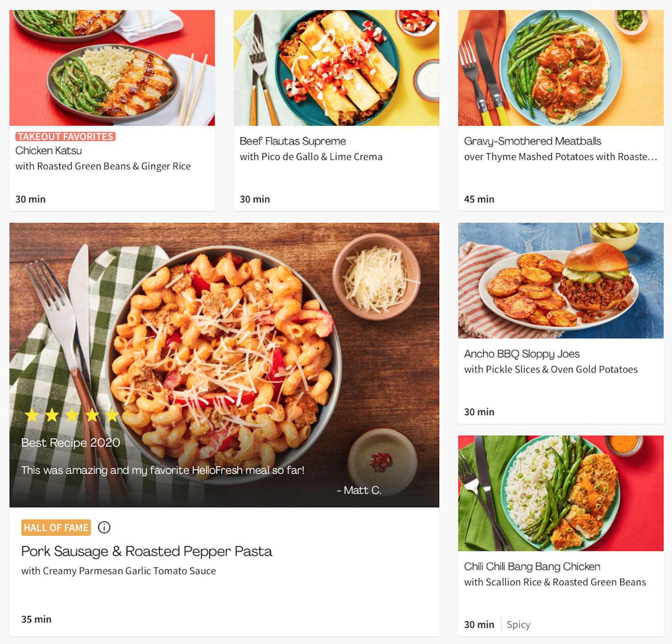Click the Spicy tag on chicken card

pyautogui.click(x=518, y=625)
